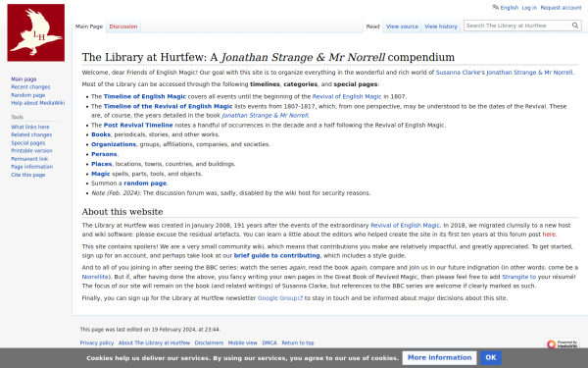Open the Places category
588x368 pixels.
tap(101, 164)
